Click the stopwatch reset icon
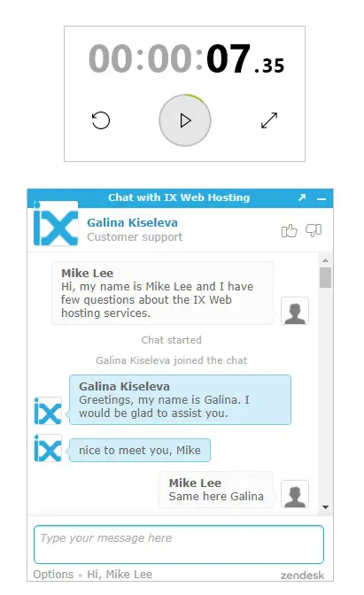The width and height of the screenshot is (364, 595). pyautogui.click(x=101, y=120)
